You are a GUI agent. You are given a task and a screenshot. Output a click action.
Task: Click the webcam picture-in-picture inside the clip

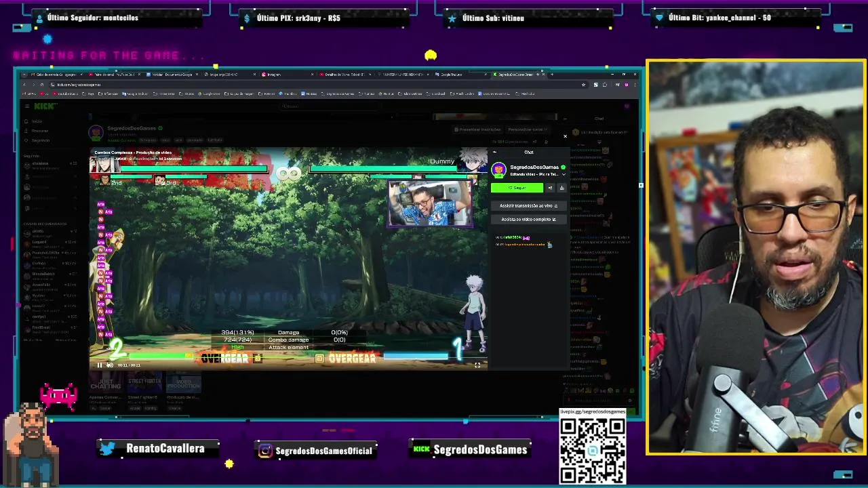click(430, 203)
